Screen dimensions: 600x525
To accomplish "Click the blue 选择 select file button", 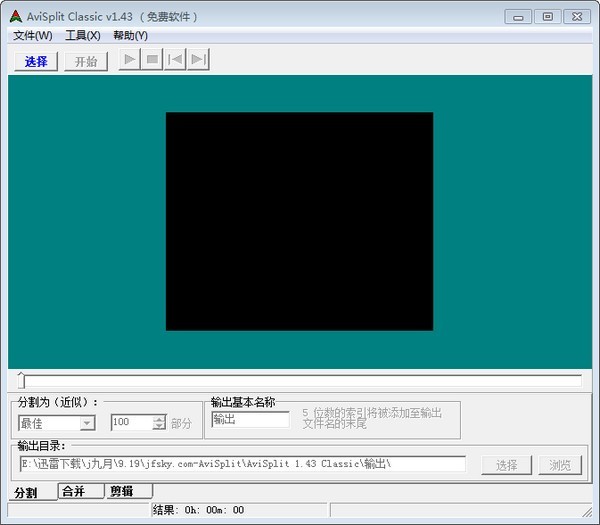I will 36,62.
